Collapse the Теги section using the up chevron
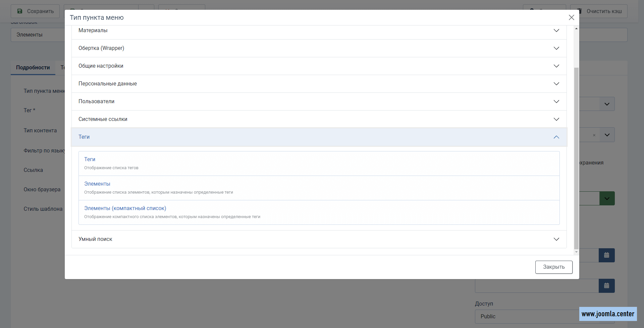The image size is (644, 328). tap(556, 137)
